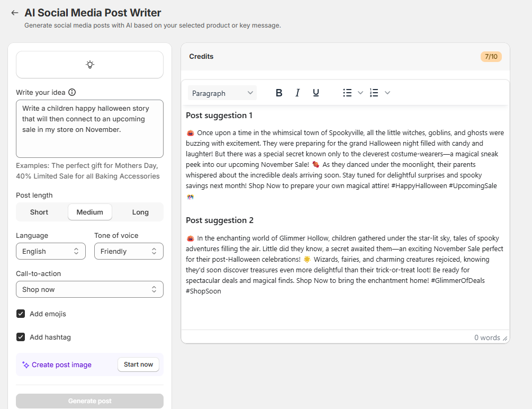The height and width of the screenshot is (409, 532).
Task: Open the Call-to-action Shop now dropdown
Action: 89,289
